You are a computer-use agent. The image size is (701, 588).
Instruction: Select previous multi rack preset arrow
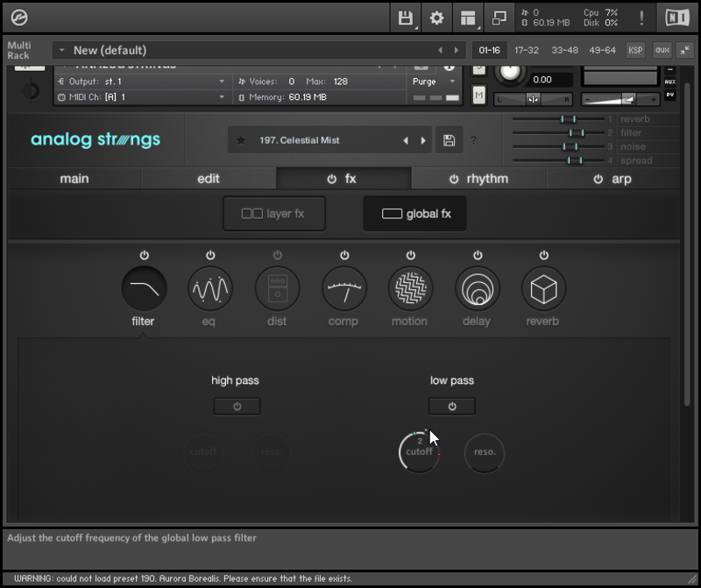pos(441,50)
